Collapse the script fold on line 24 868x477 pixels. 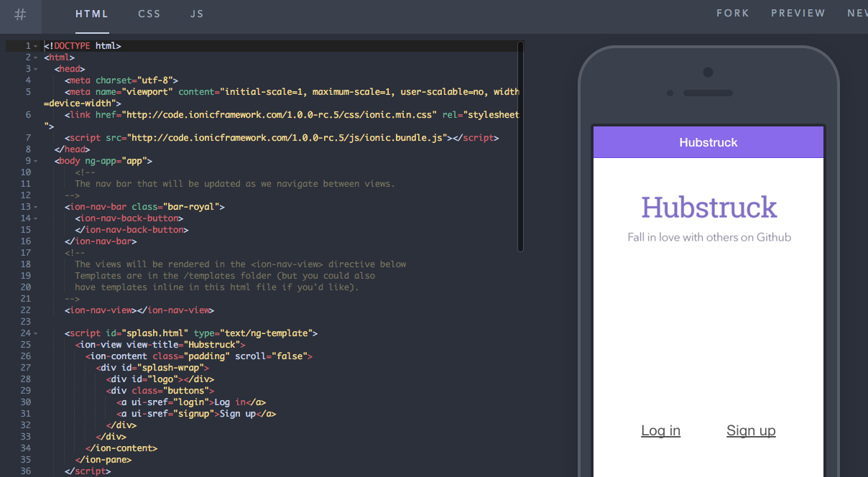point(35,333)
